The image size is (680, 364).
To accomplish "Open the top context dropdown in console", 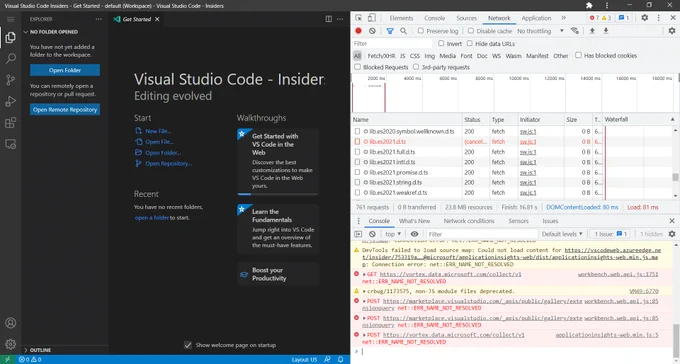I will tap(393, 234).
